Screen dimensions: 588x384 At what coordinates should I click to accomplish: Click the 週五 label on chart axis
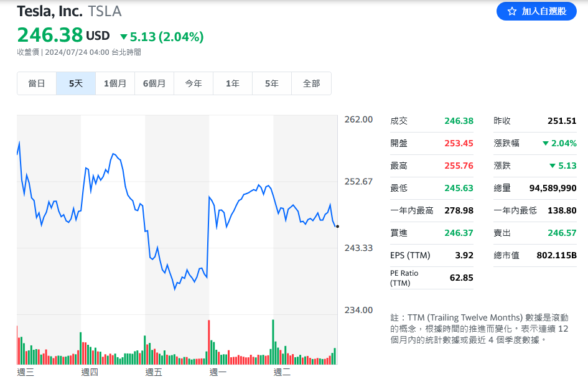pyautogui.click(x=154, y=372)
